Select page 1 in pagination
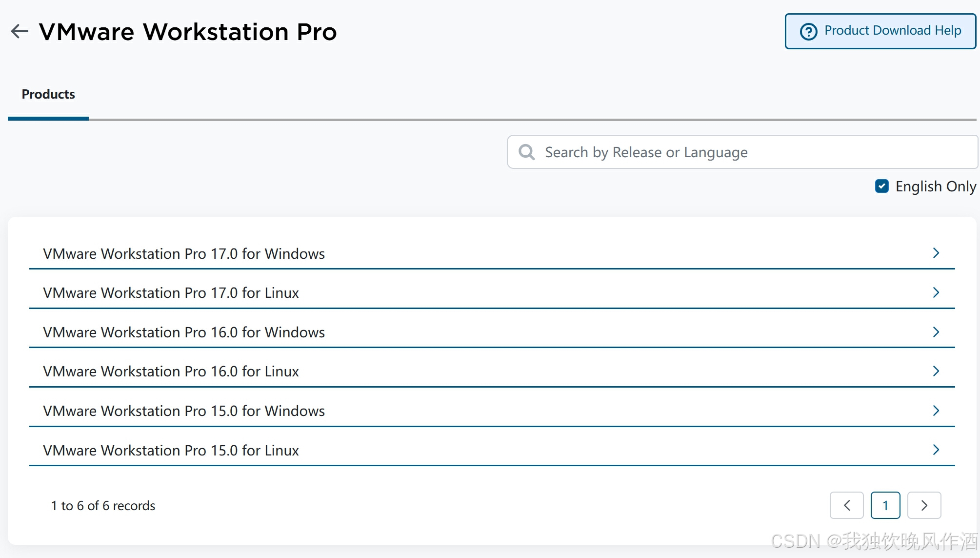Image resolution: width=980 pixels, height=558 pixels. click(885, 505)
